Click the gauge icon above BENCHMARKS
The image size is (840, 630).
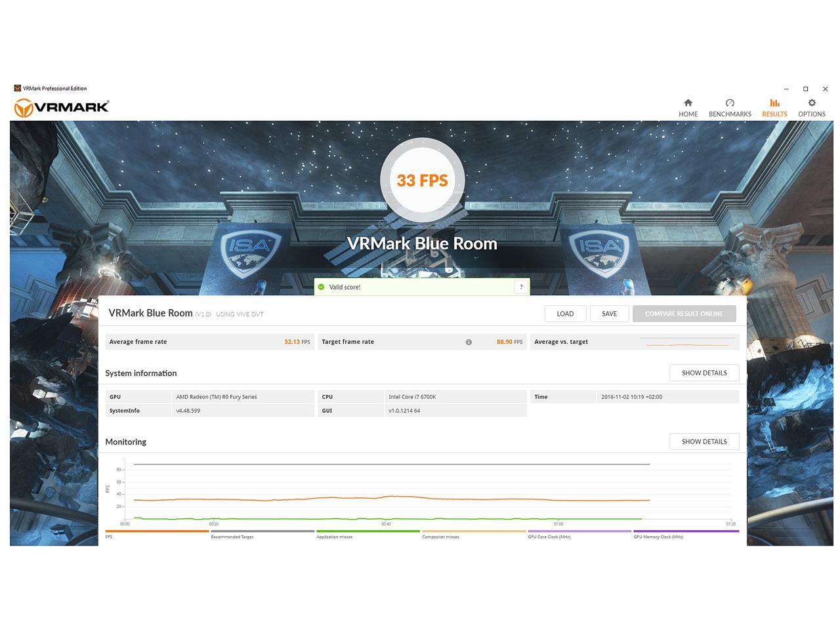pyautogui.click(x=730, y=103)
